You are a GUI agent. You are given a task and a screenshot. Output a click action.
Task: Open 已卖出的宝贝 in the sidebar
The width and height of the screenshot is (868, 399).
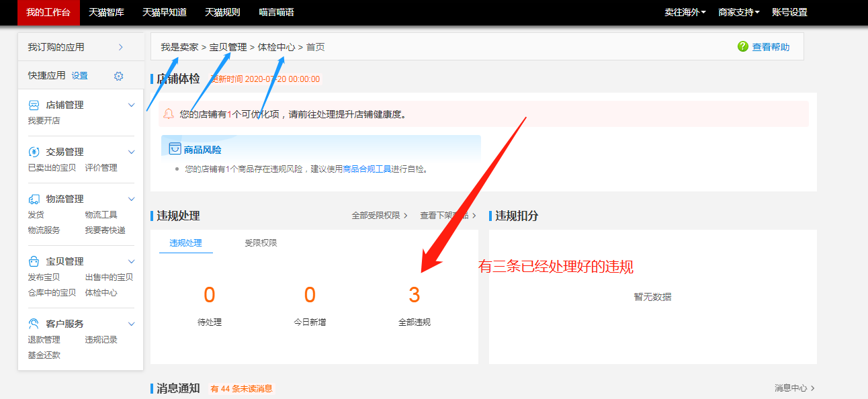click(52, 168)
